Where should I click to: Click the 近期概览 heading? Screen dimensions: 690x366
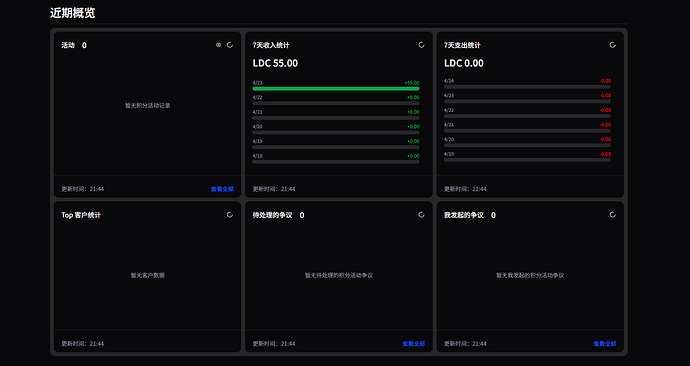coord(73,13)
